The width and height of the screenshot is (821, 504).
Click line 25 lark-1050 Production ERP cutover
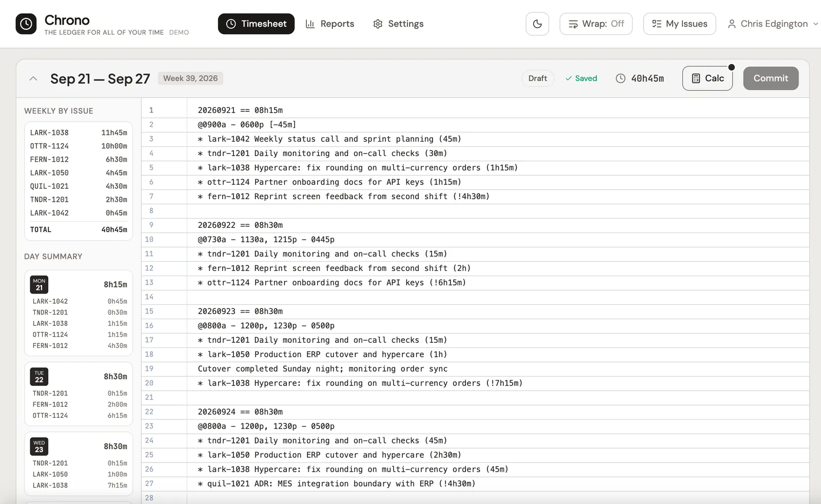click(329, 455)
